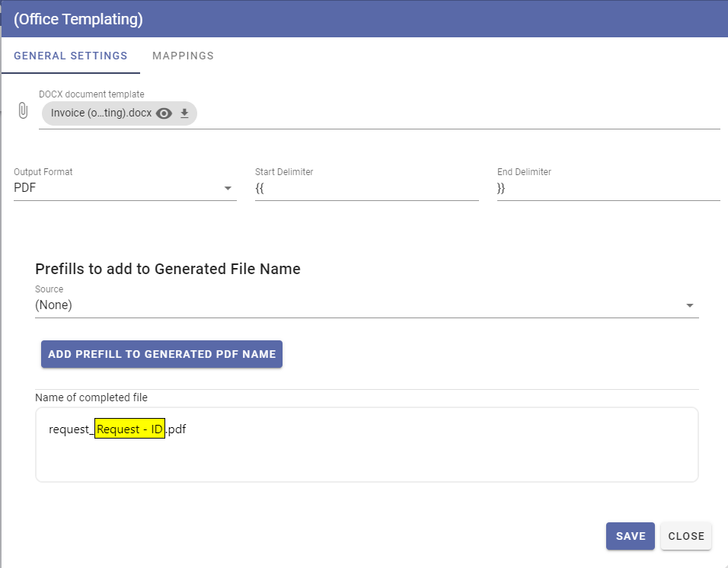Focus the Start Delimiter input field
Image resolution: width=728 pixels, height=568 pixels.
367,188
